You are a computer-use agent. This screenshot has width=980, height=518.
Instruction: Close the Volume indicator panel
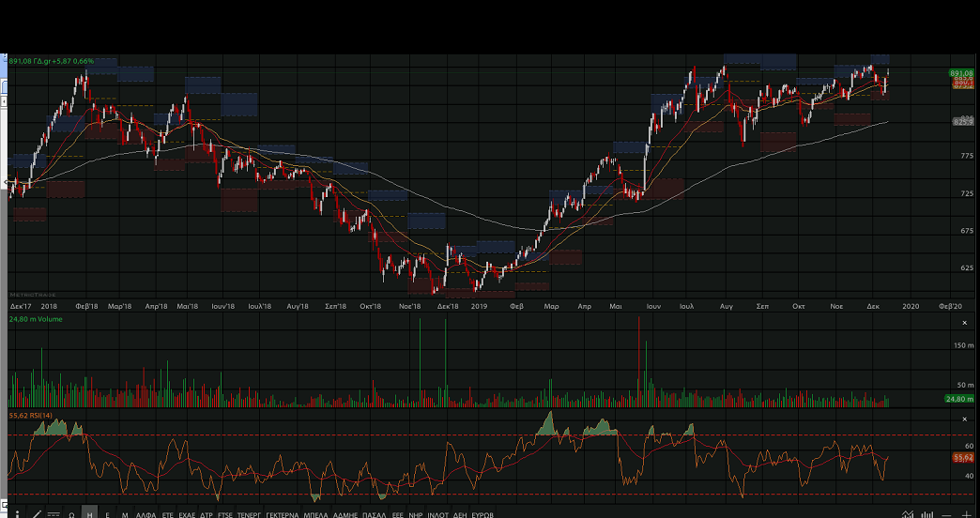coord(964,323)
